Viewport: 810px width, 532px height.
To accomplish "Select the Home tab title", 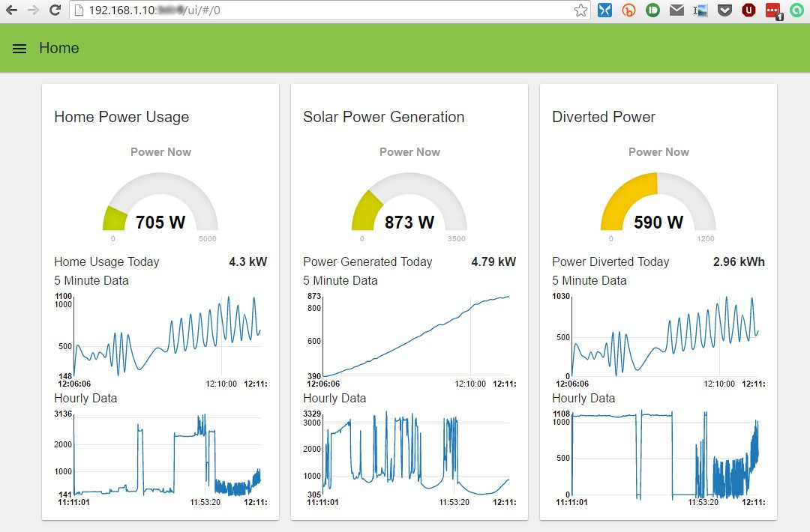I will 58,48.
